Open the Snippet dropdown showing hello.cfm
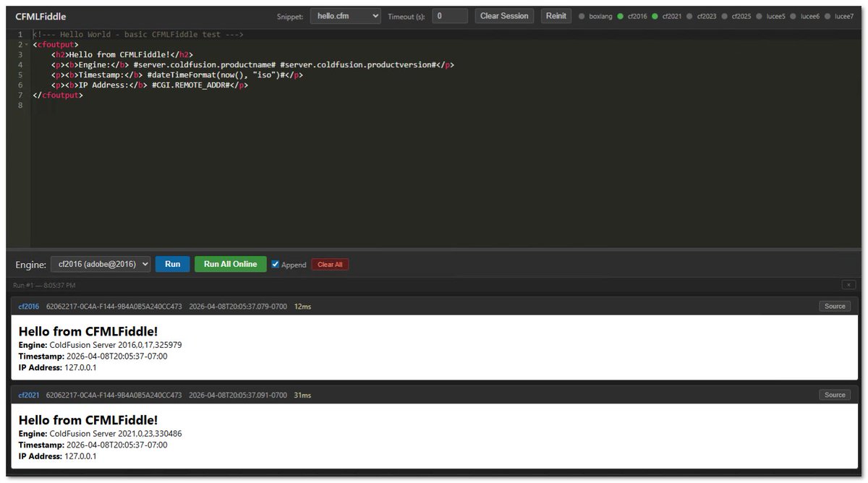Viewport: 868px width, 483px height. click(x=346, y=16)
